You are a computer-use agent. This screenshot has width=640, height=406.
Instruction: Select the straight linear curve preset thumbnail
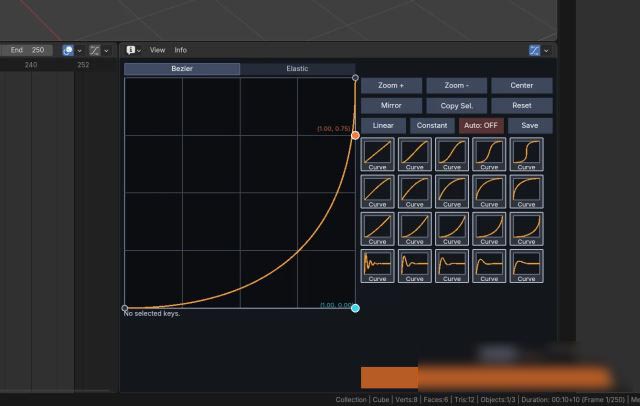[x=377, y=154]
